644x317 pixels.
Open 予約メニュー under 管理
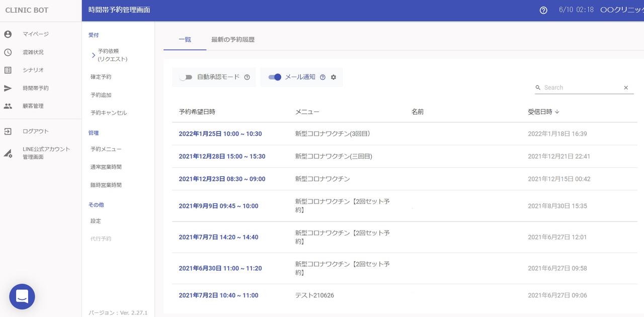click(x=106, y=149)
